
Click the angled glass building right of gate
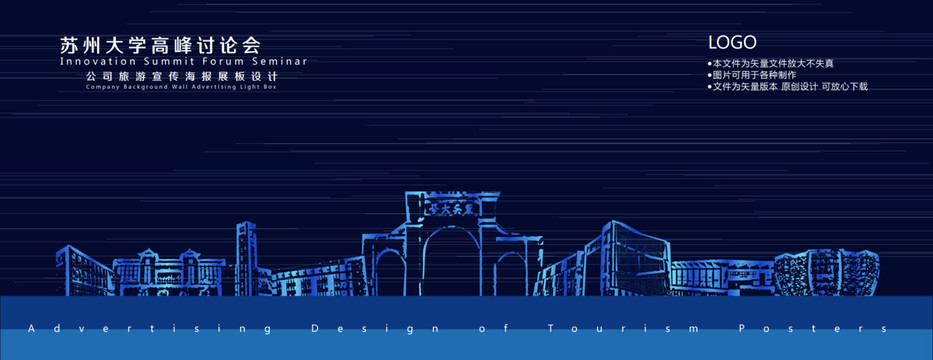pyautogui.click(x=635, y=258)
